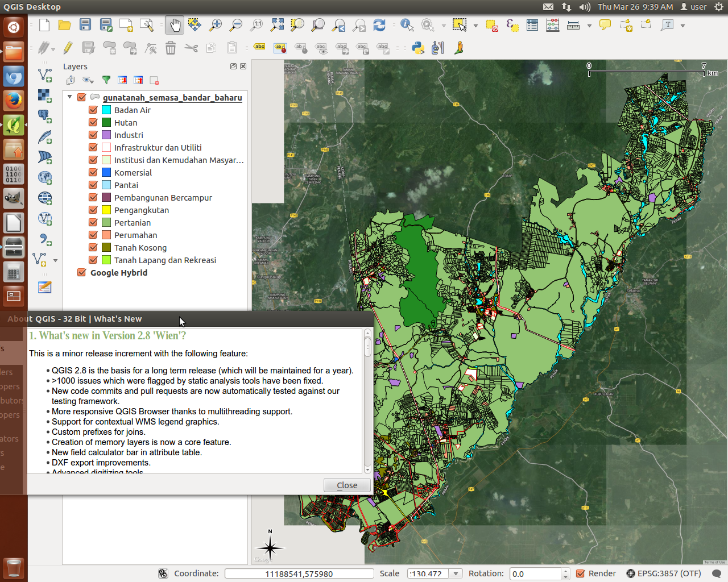Open the clock showing Thu Mar 26
This screenshot has height=582, width=728.
click(635, 7)
